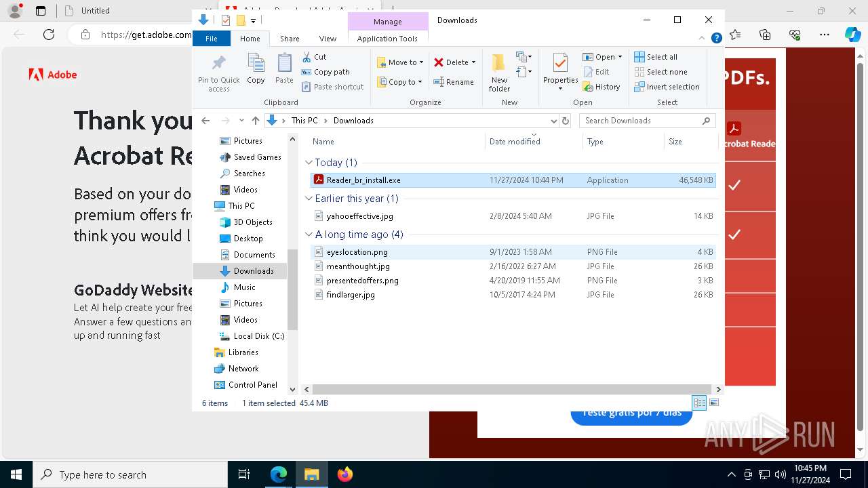Open file History in ribbon

point(601,87)
